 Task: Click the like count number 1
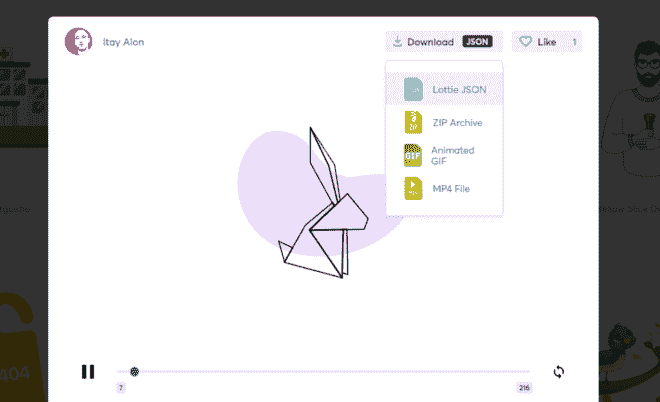click(574, 42)
